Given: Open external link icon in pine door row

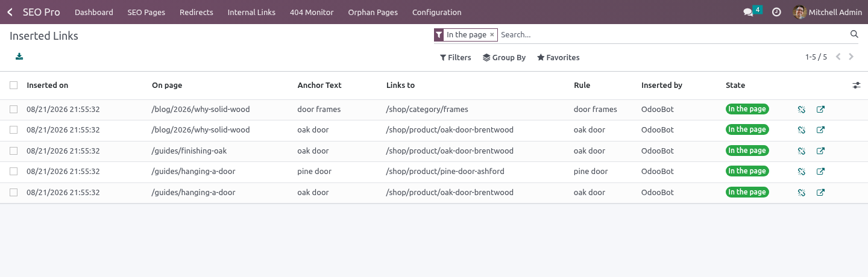Looking at the screenshot, I should 820,172.
